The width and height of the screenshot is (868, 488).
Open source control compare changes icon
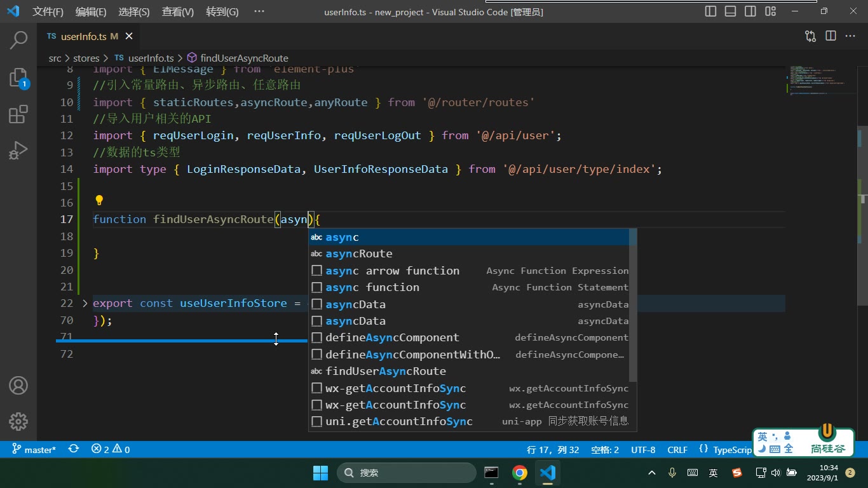point(810,36)
